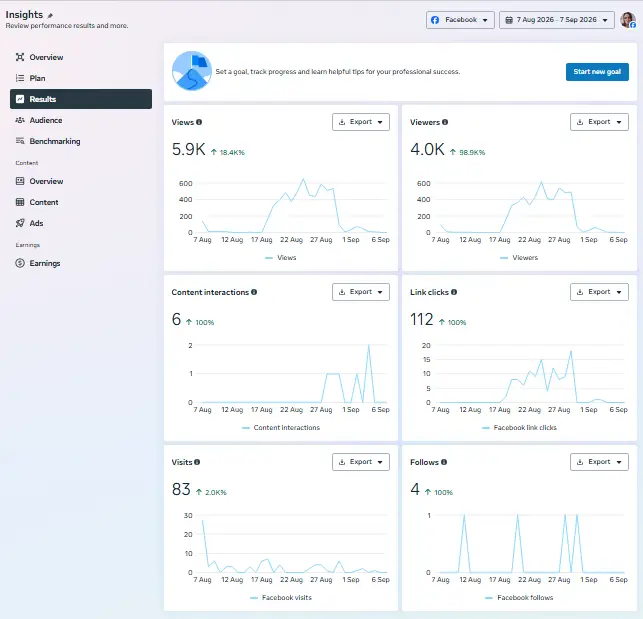
Task: Open the Plan section
Action: pos(81,78)
